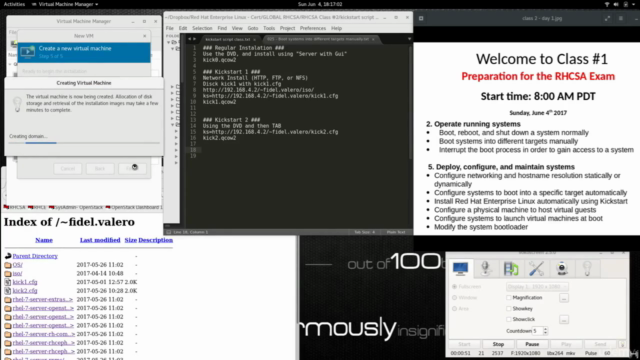Open the microphone audio tab in the recorder

485,268
